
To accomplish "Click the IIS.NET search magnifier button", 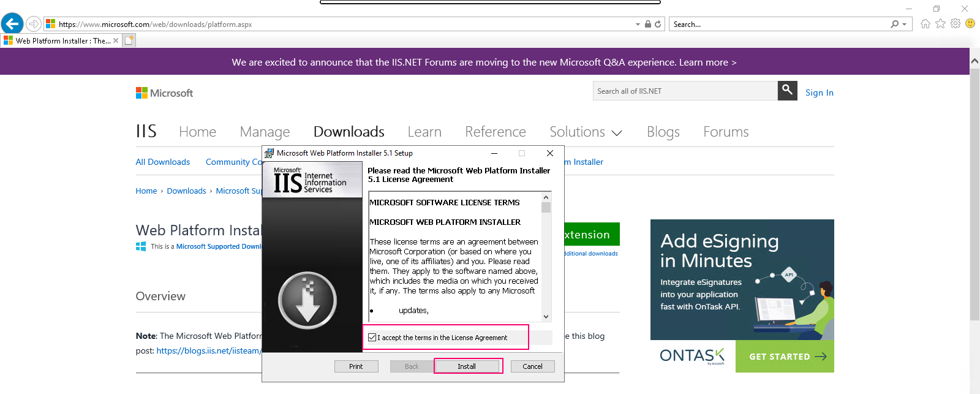I will (788, 91).
